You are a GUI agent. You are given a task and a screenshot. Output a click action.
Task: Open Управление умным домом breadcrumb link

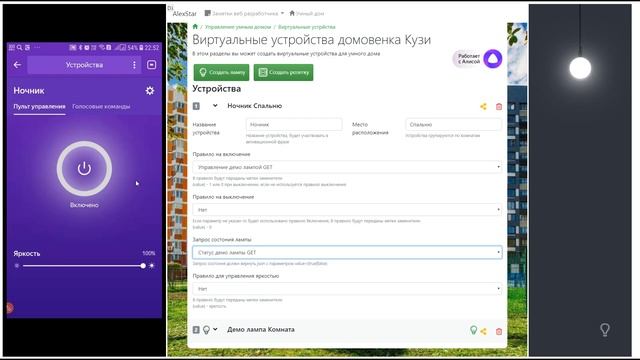coord(238,27)
